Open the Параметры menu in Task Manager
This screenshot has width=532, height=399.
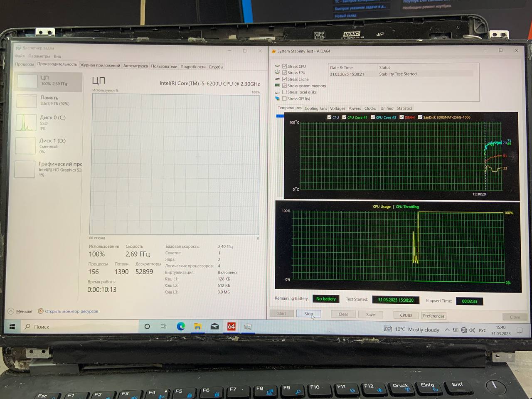pos(39,56)
